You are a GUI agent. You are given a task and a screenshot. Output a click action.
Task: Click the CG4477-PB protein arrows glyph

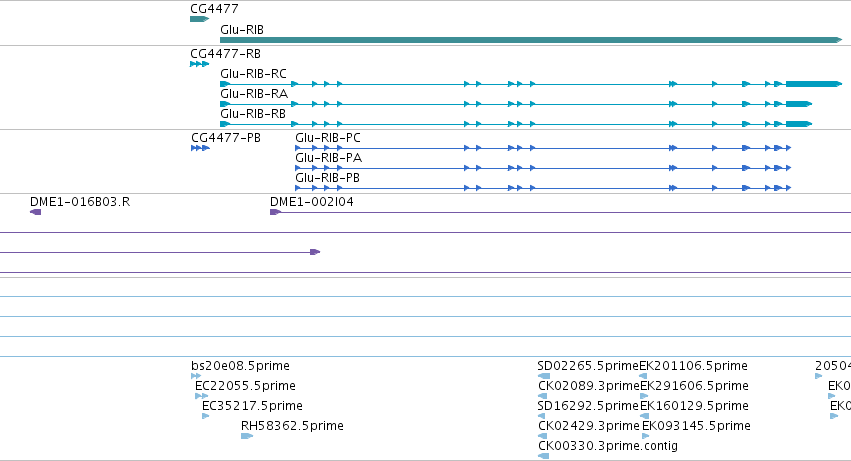[200, 148]
